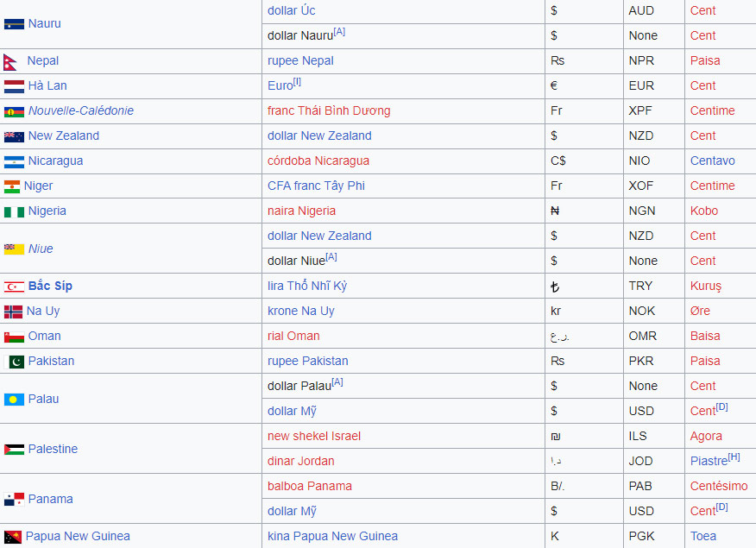Viewport: 756px width, 548px height.
Task: Follow the krone Na Uy currency link
Action: tap(300, 311)
